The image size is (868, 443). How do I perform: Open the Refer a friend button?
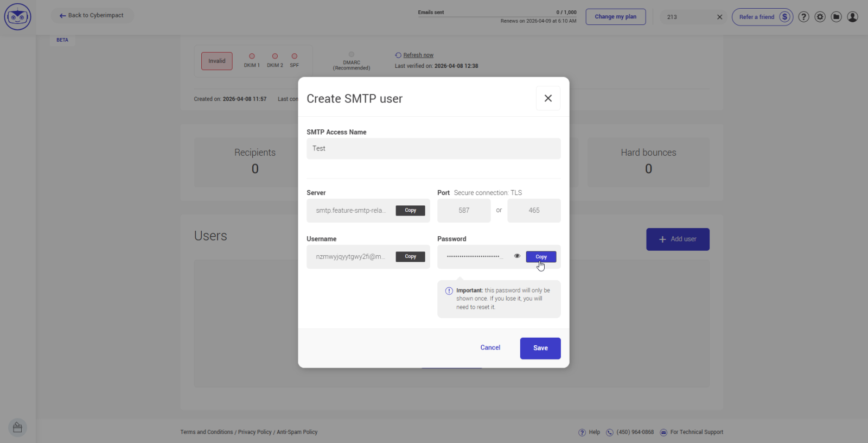click(762, 17)
